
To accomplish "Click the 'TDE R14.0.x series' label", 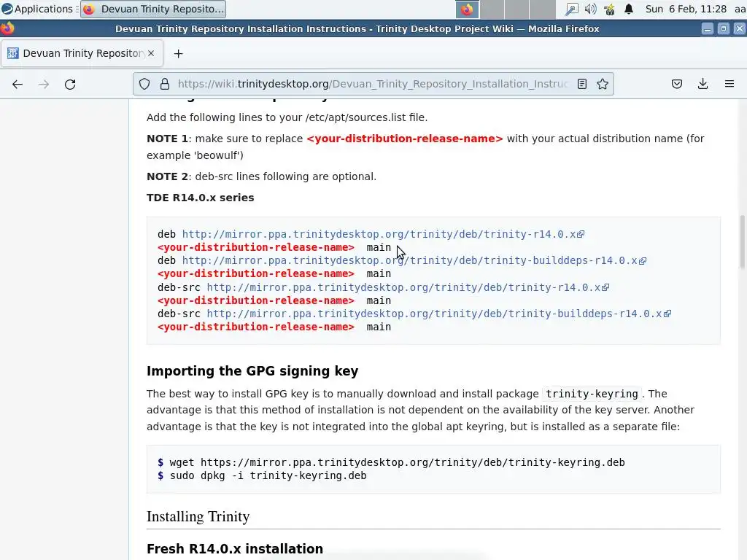I will 200,198.
